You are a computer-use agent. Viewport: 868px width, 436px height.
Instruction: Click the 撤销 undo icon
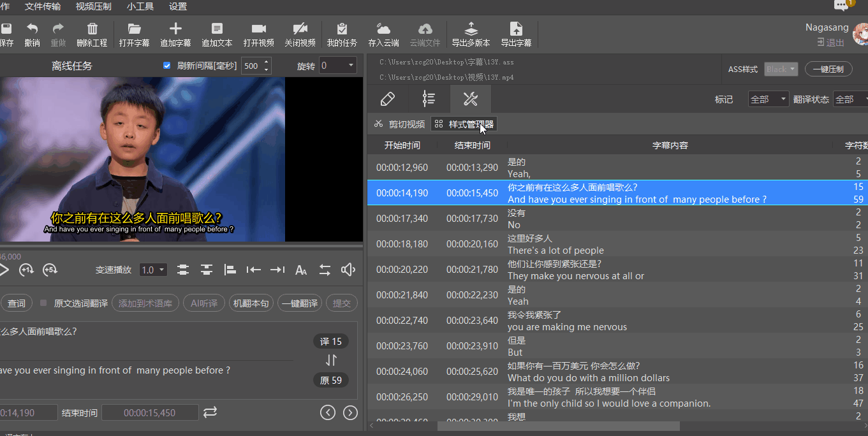point(32,29)
